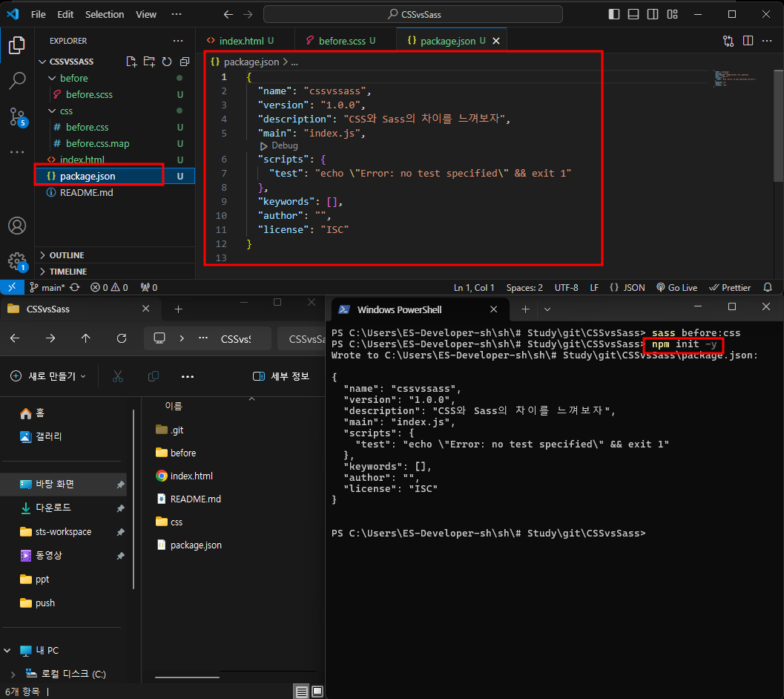
Task: Open the Edit menu
Action: coord(65,15)
